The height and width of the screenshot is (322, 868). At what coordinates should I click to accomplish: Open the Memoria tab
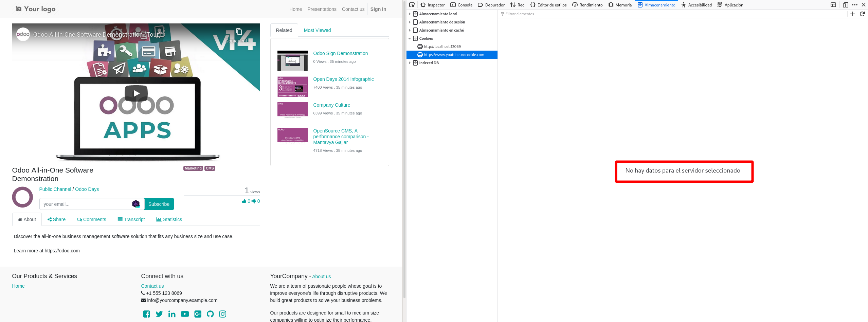[x=620, y=5]
